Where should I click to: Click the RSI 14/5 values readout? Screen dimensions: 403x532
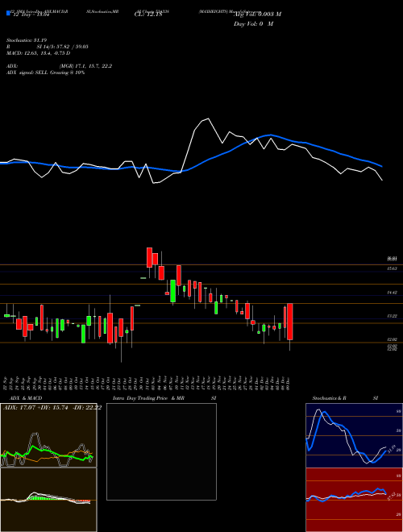click(62, 47)
